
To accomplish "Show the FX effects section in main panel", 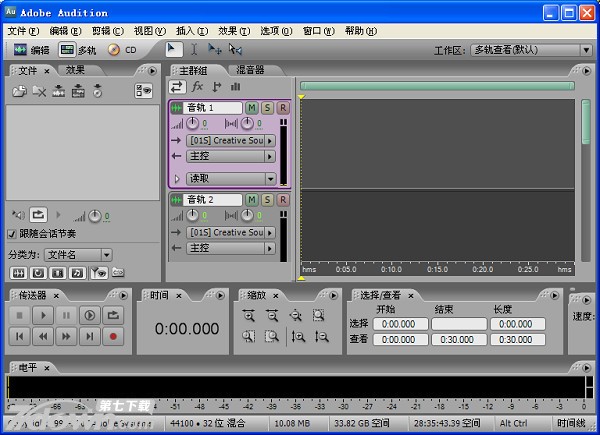I will pyautogui.click(x=198, y=88).
